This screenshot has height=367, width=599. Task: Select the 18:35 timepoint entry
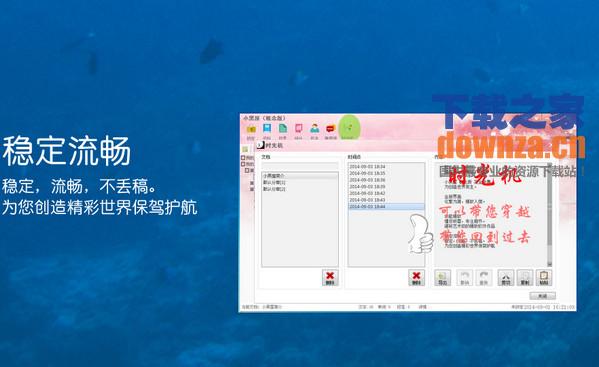tap(386, 173)
